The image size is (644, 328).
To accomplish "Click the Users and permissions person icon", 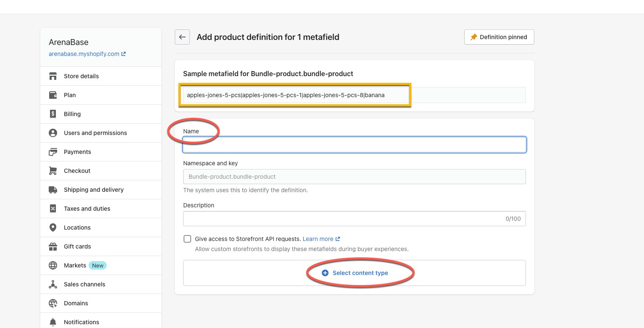I will tap(53, 133).
